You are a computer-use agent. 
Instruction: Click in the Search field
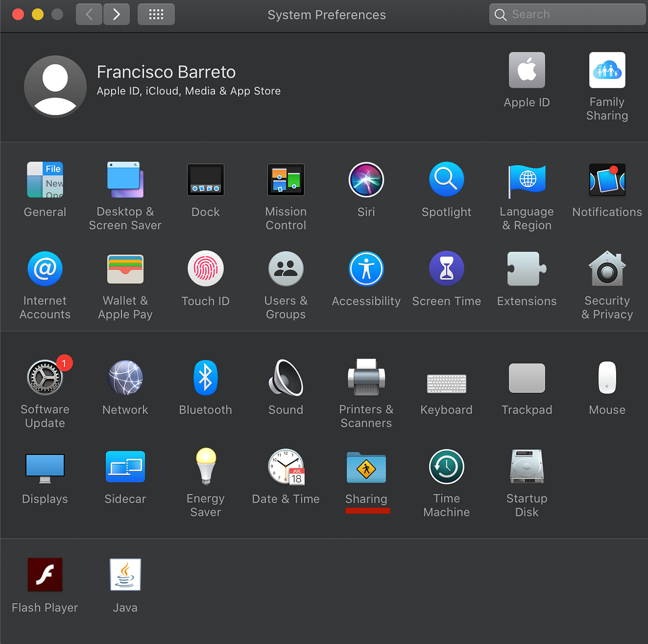(x=567, y=15)
